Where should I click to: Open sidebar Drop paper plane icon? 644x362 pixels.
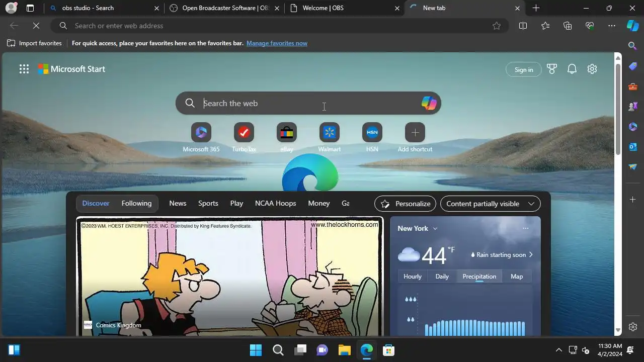coord(633,167)
